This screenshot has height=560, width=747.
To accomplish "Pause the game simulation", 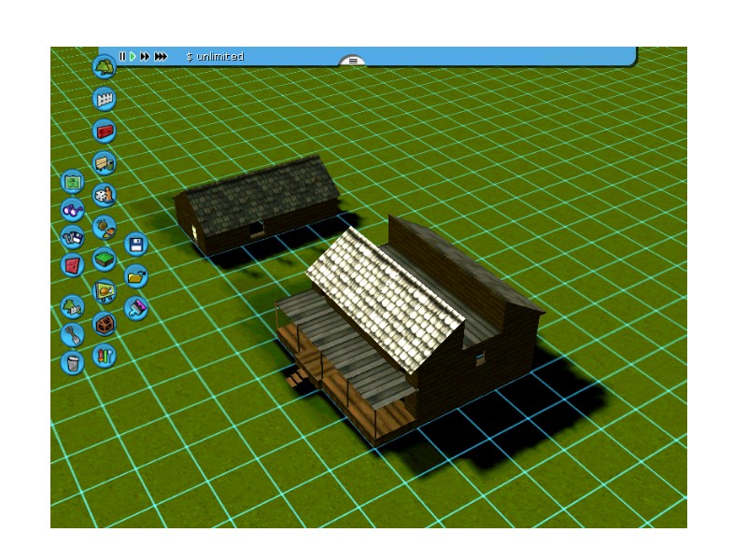I will [122, 57].
